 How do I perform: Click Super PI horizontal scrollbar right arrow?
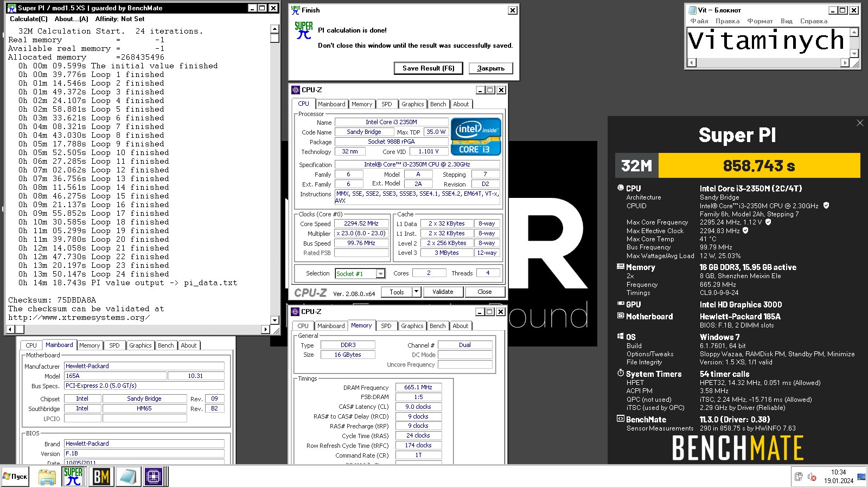265,329
